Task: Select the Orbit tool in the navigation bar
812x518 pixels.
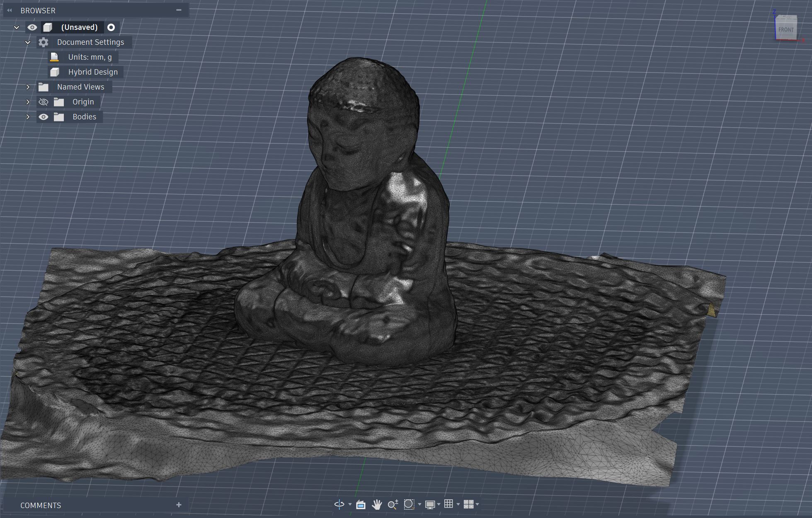Action: (339, 504)
